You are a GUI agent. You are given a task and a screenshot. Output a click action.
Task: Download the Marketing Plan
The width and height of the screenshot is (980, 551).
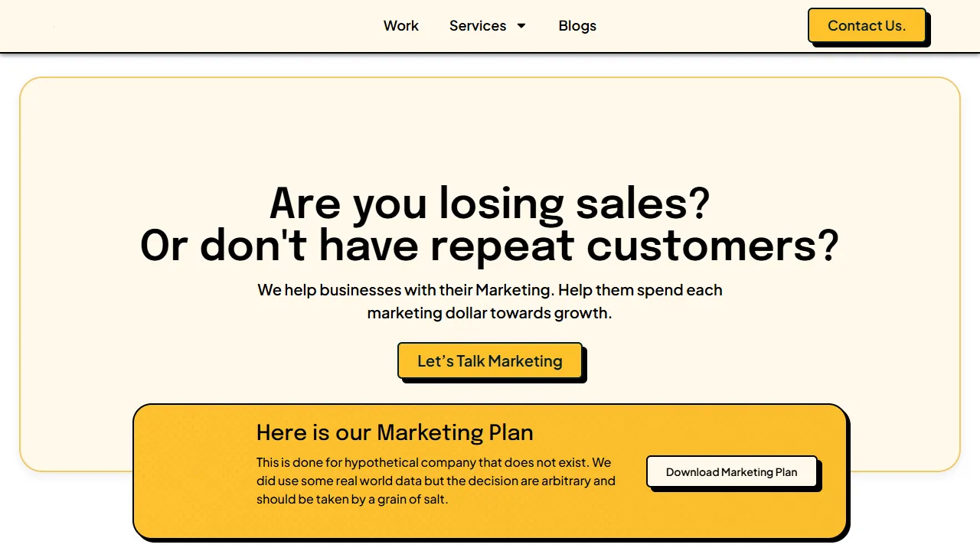coord(731,472)
